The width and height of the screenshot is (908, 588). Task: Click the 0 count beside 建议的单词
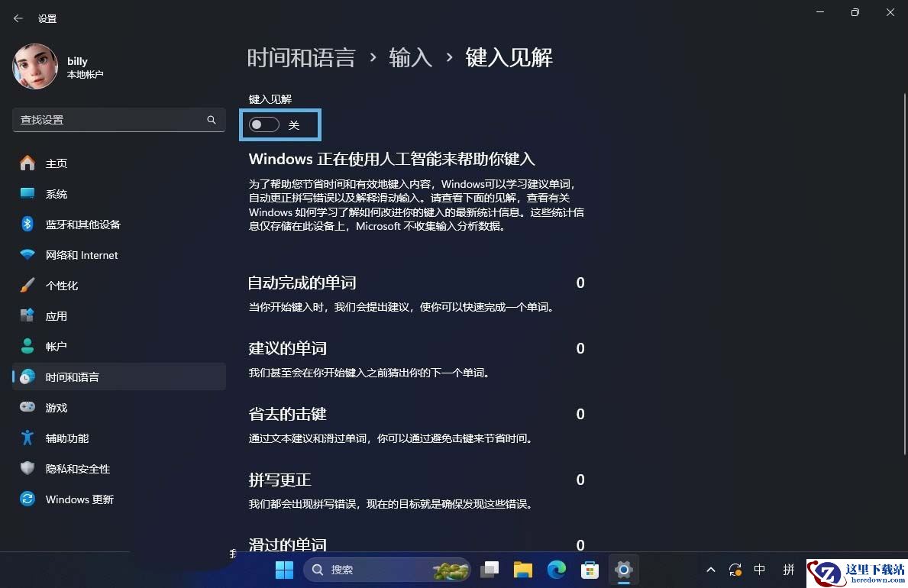580,348
